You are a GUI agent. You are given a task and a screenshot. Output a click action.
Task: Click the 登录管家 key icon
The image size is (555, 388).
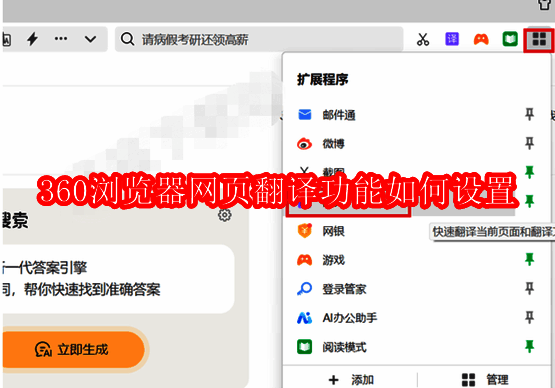[304, 289]
